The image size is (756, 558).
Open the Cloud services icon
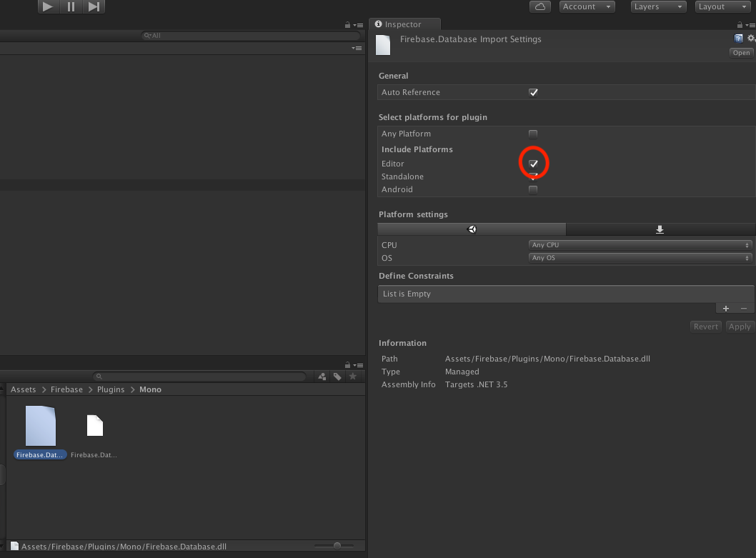point(540,6)
